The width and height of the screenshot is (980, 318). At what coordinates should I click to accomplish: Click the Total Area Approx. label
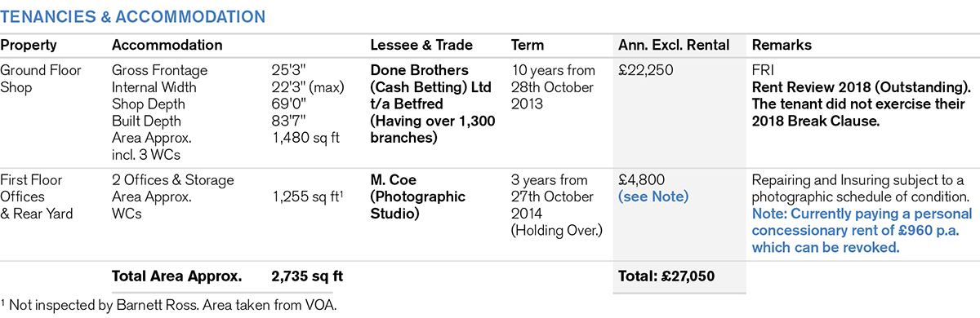coord(176,276)
